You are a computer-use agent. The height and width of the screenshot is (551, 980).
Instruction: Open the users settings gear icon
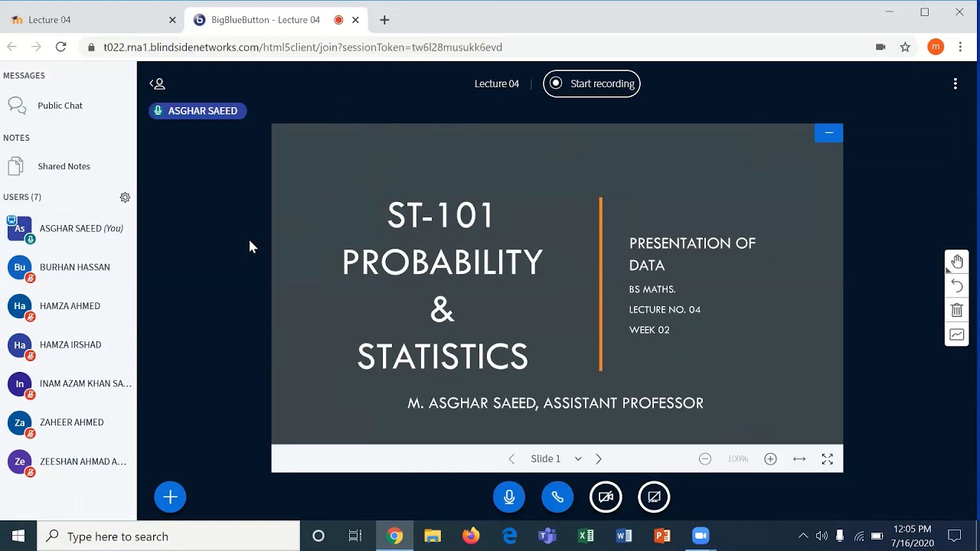point(125,197)
